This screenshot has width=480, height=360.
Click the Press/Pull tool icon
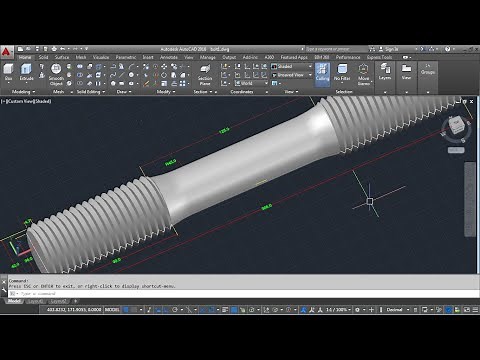coord(42,75)
